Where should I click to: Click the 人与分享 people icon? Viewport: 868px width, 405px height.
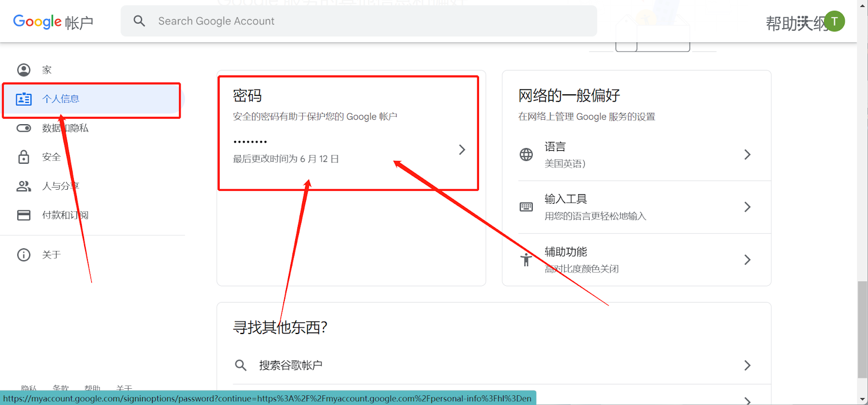(x=24, y=187)
